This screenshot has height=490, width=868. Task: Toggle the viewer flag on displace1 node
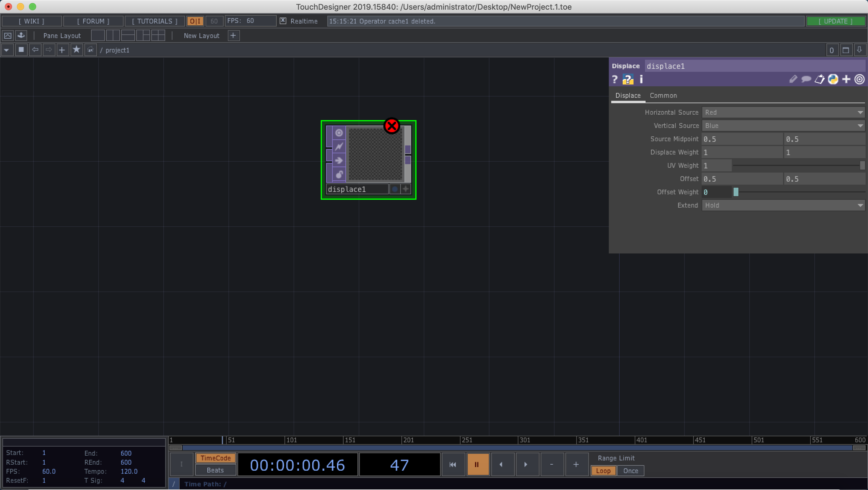pyautogui.click(x=339, y=133)
